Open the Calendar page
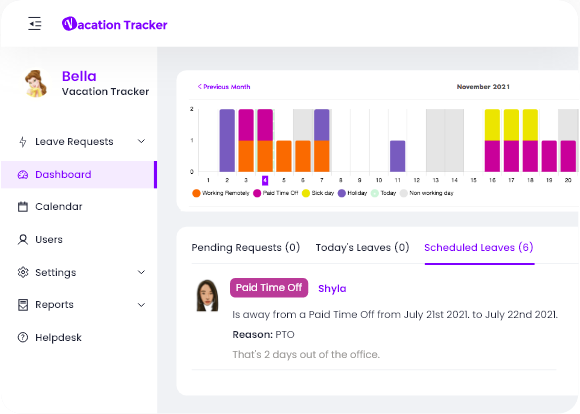 point(79,207)
